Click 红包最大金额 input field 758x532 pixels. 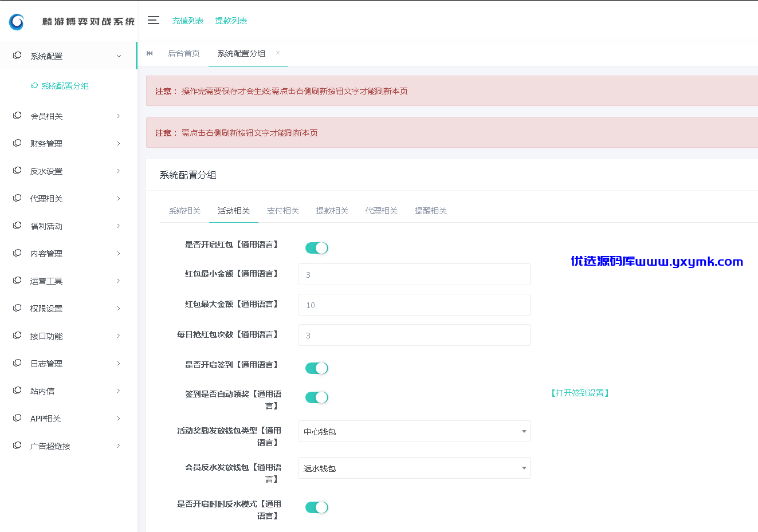(414, 305)
